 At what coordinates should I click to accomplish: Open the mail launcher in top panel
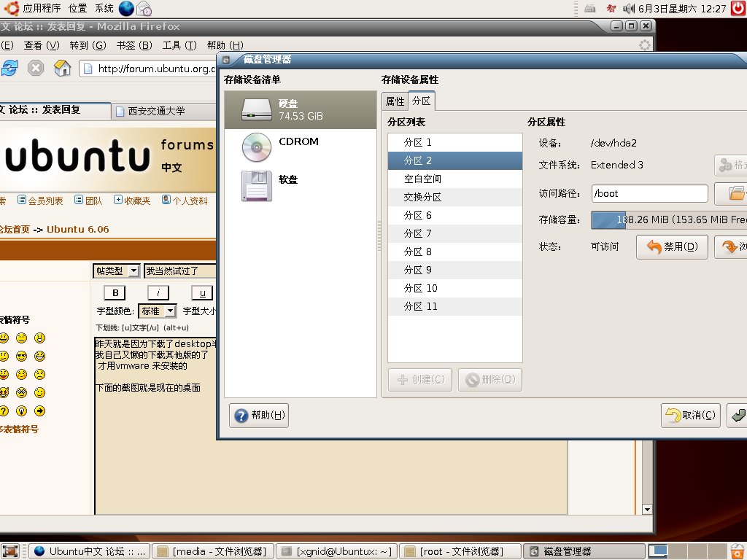click(x=144, y=8)
